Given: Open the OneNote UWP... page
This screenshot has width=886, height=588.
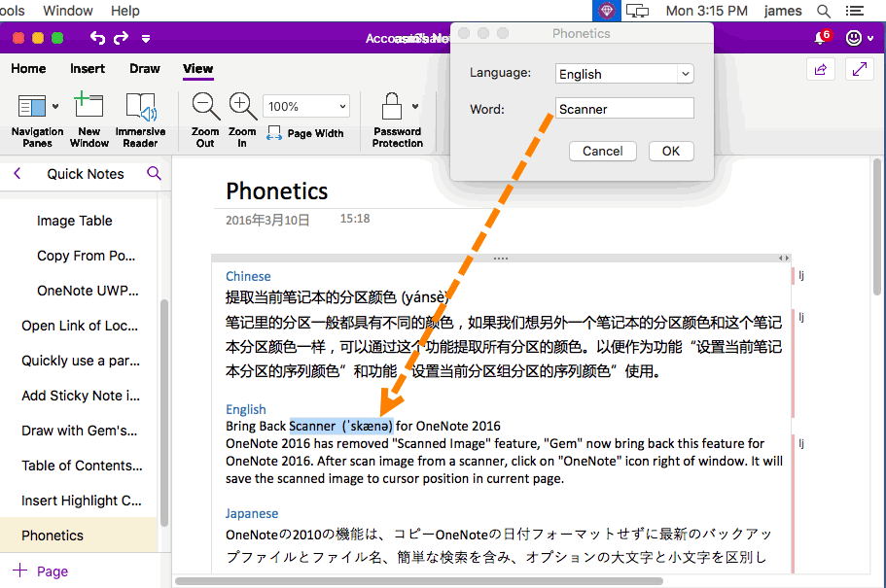Looking at the screenshot, I should coord(88,291).
